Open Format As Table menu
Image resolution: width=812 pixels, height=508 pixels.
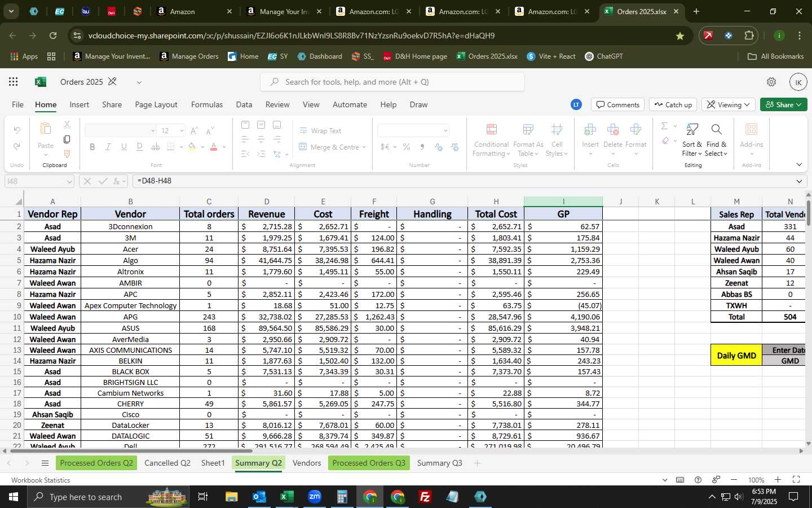click(x=528, y=140)
